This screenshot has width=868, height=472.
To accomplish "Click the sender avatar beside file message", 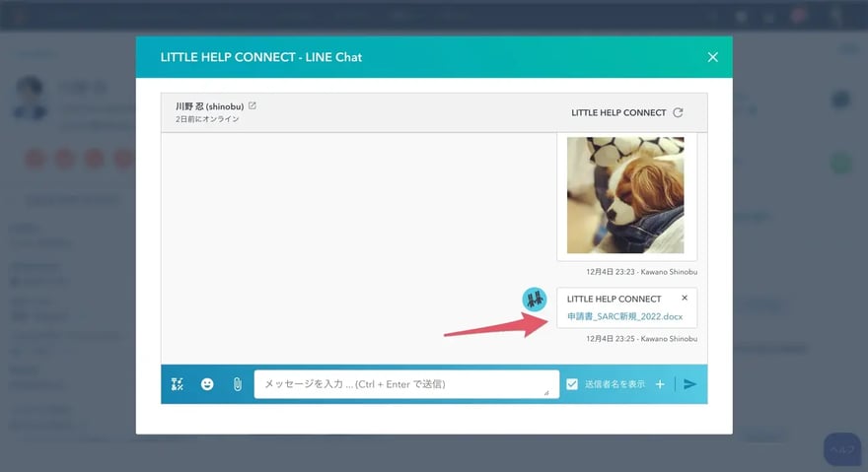I will pos(535,300).
